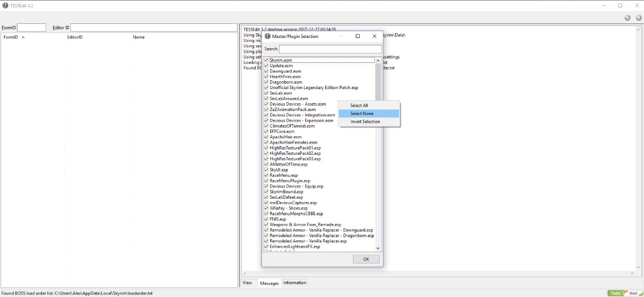Select the HighResTexturePack01.esp entry
Viewport: 644px width, 297px height.
[295, 148]
